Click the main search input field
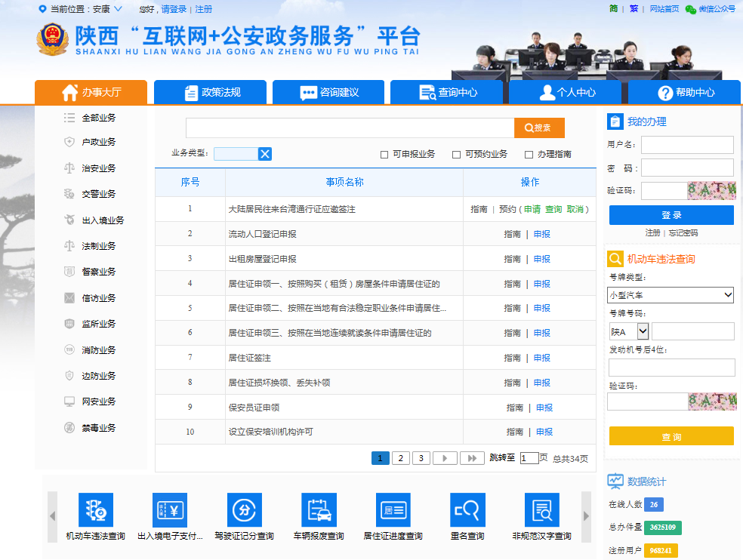 point(350,128)
